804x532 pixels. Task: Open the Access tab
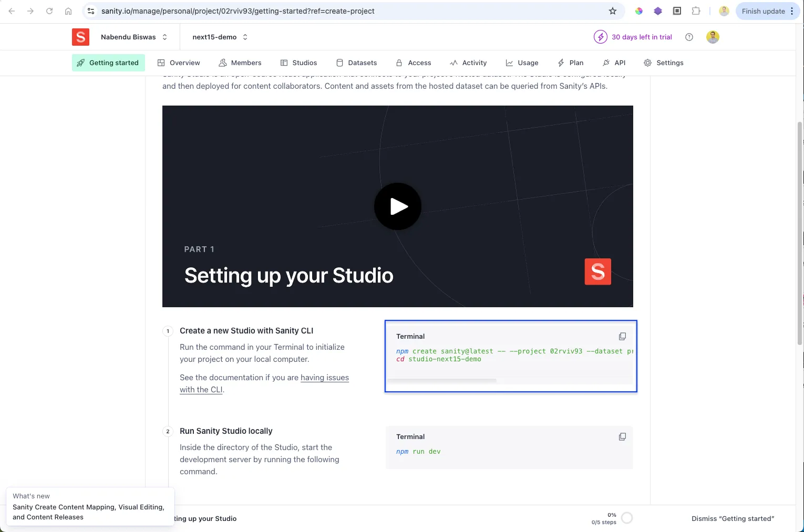(414, 62)
